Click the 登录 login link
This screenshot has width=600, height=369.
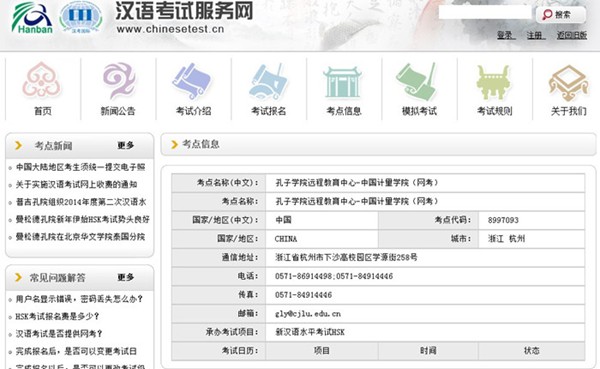click(x=505, y=35)
